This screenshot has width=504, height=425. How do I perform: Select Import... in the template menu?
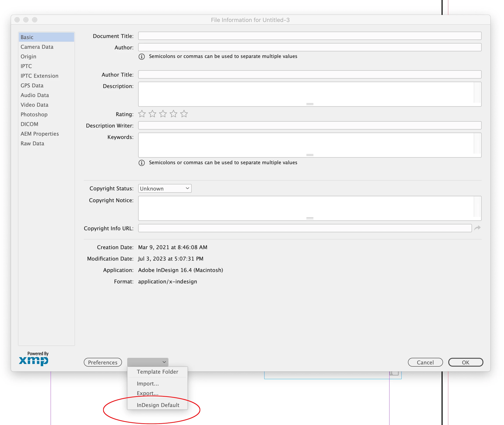click(x=148, y=384)
